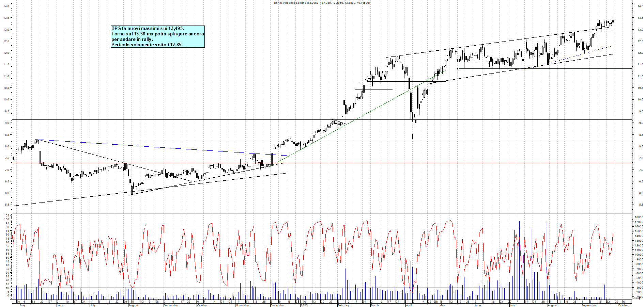The height and width of the screenshot is (307, 644).
Task: Click the 85 oscillator scale label
Action: tap(7, 231)
